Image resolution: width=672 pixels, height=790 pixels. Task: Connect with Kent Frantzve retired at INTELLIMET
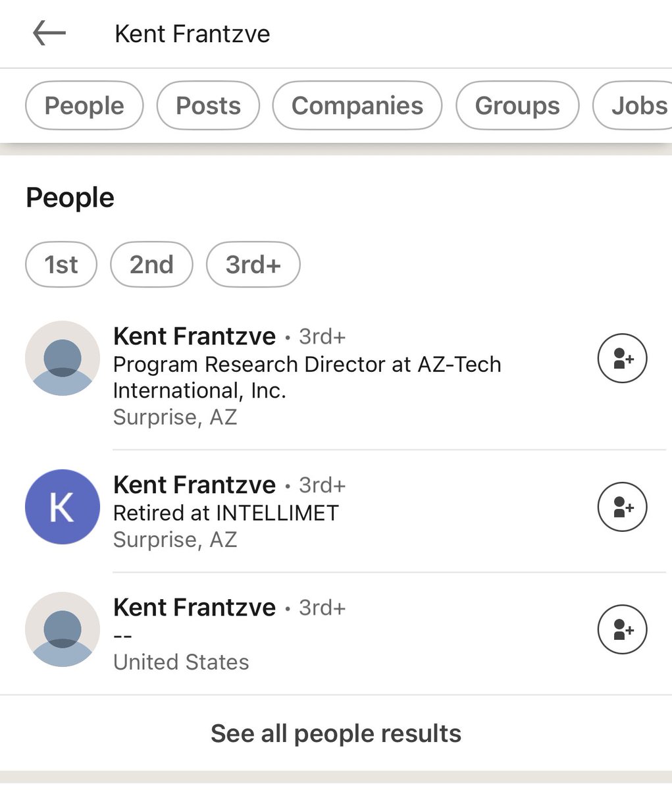point(622,507)
